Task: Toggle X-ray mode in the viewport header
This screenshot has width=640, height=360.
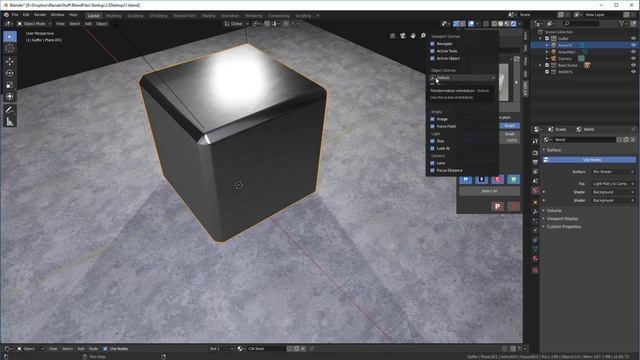Action: click(486, 24)
